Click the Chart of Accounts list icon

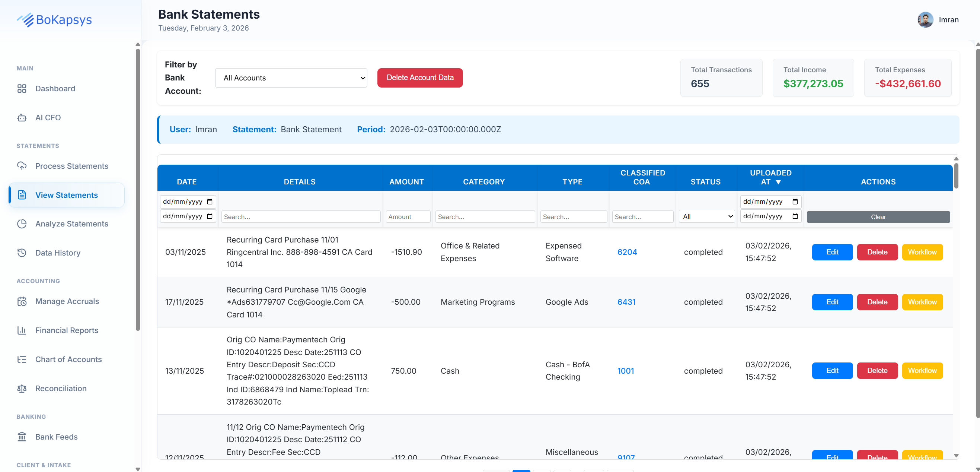coord(22,359)
